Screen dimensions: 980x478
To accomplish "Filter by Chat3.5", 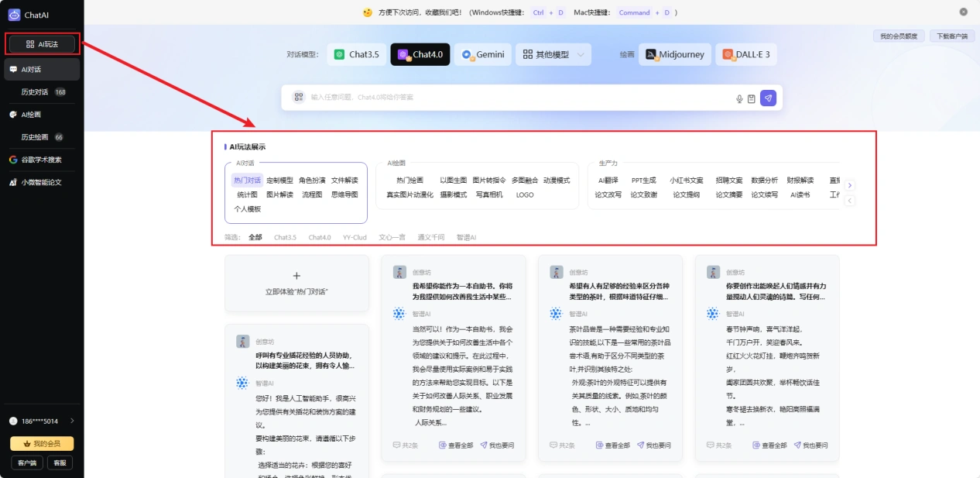I will [285, 237].
